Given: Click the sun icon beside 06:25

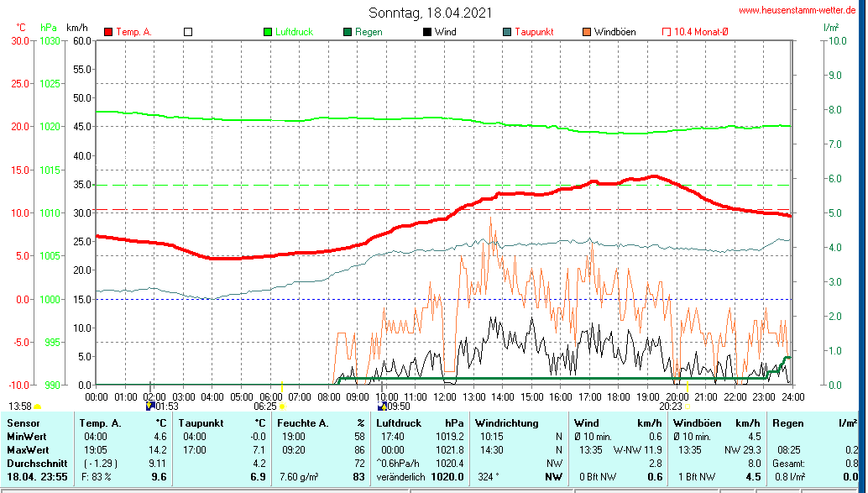Looking at the screenshot, I should point(282,406).
